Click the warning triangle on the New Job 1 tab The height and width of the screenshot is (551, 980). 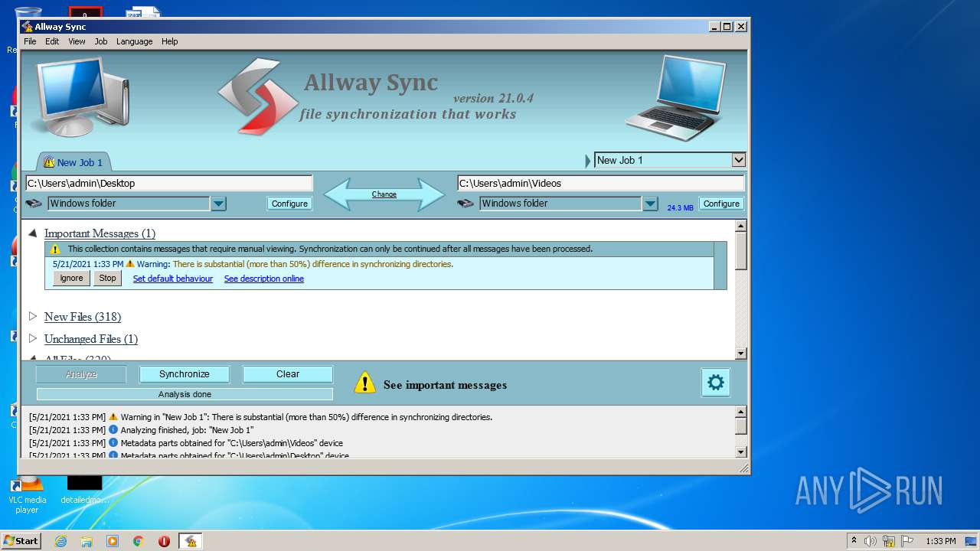49,162
